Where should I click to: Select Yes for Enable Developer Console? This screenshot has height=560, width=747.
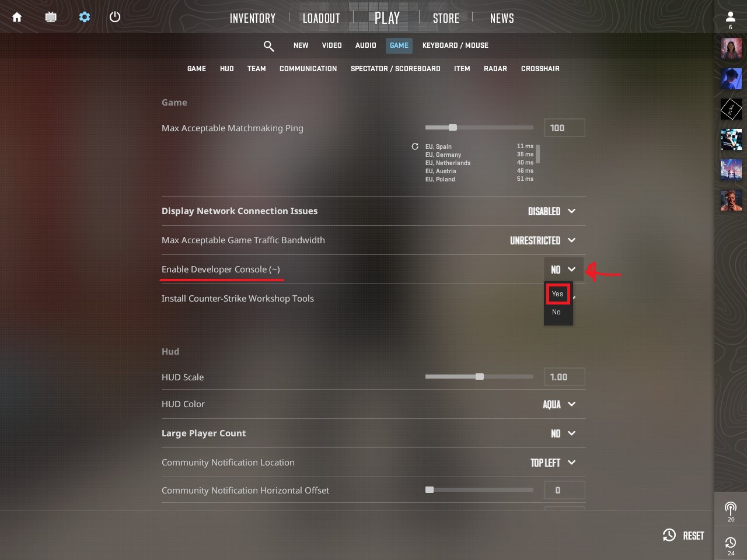click(x=557, y=294)
